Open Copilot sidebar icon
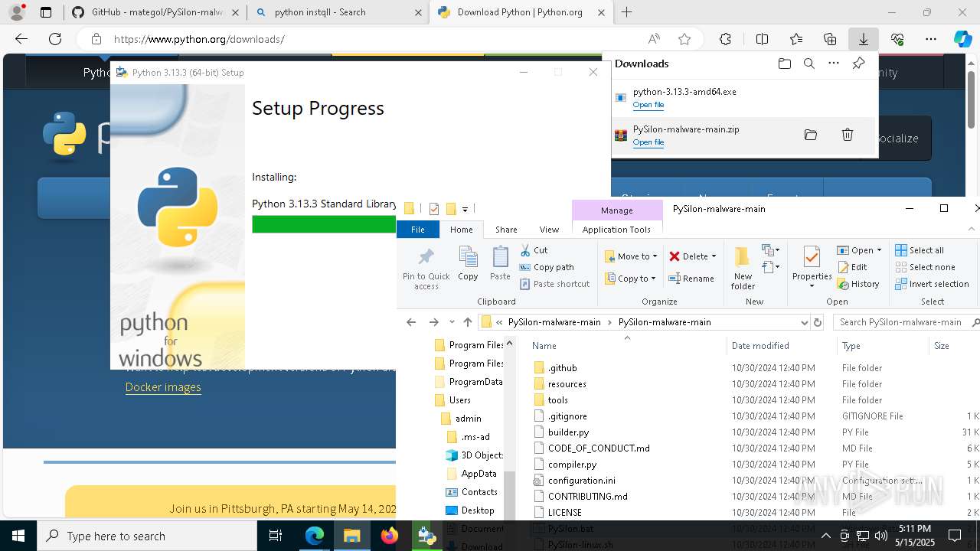The height and width of the screenshot is (551, 980). (x=963, y=39)
